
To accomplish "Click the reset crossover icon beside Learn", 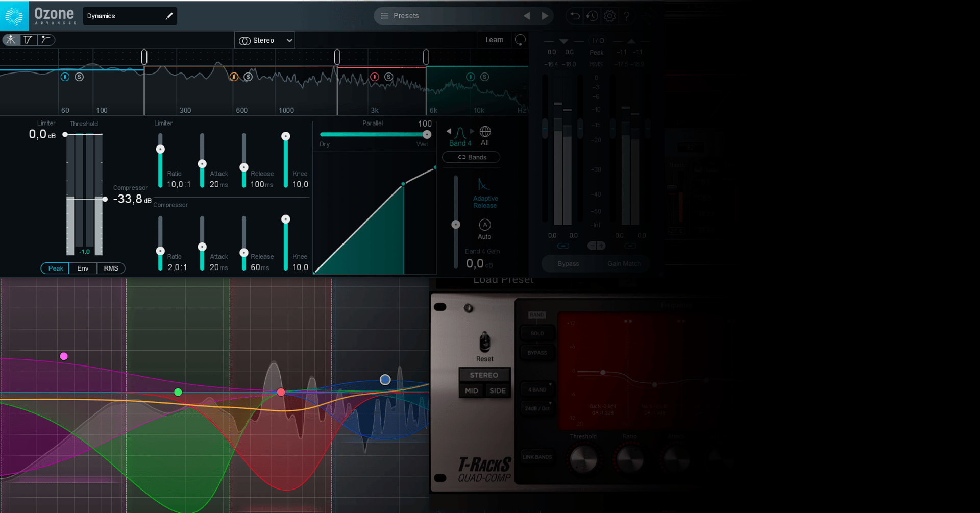I will (x=520, y=40).
